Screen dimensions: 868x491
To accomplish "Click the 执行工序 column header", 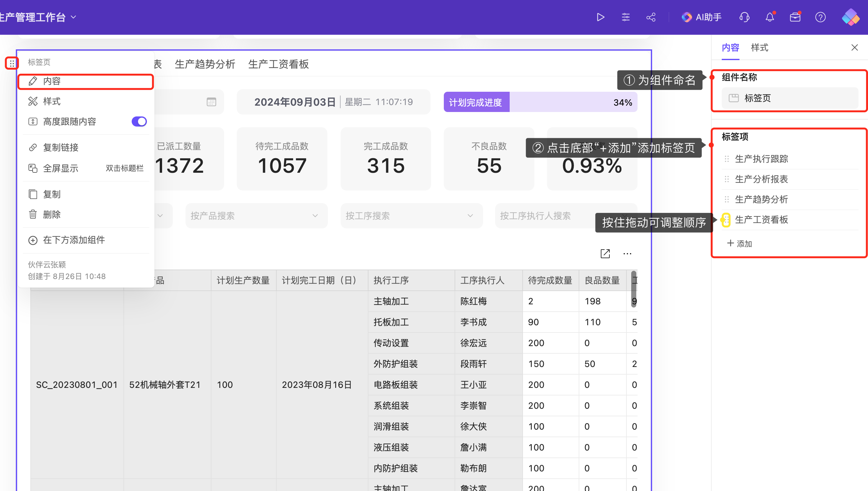I will (411, 280).
